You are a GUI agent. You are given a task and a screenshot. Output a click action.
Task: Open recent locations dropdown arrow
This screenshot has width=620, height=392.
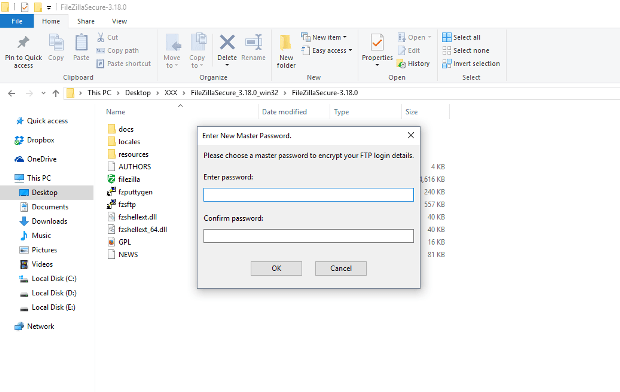[43, 93]
